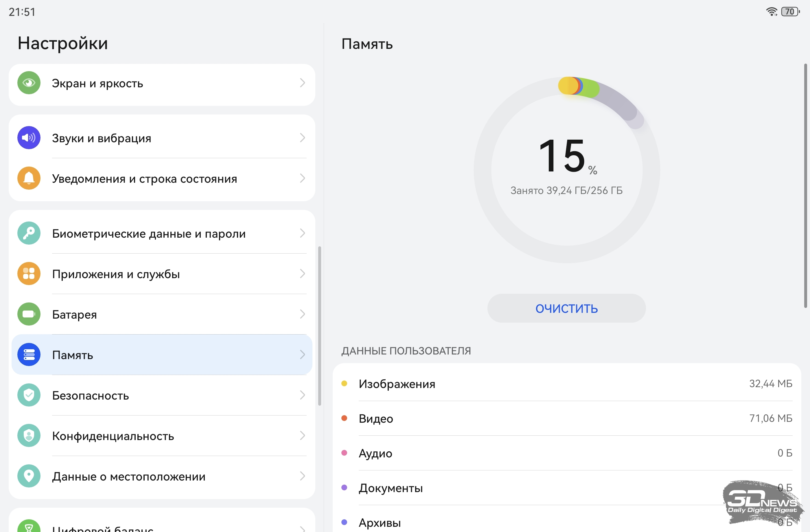Tap the shield check security icon
The image size is (810, 532).
click(29, 395)
